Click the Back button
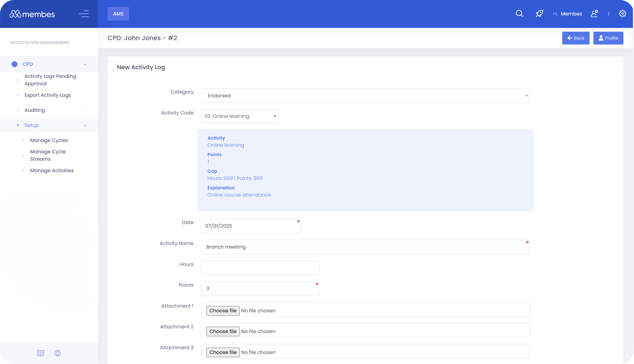The height and width of the screenshot is (364, 634). click(576, 38)
